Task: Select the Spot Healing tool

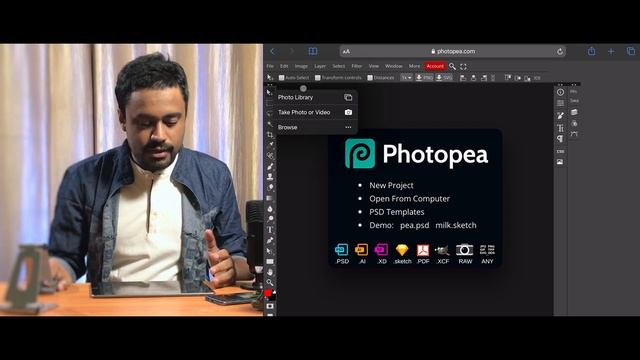Action: click(x=270, y=156)
